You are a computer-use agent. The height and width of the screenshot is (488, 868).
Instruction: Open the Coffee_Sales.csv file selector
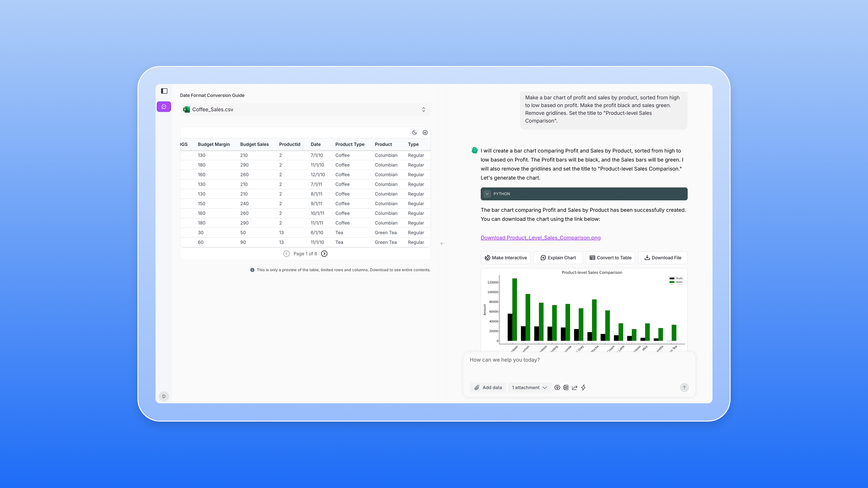click(x=305, y=109)
